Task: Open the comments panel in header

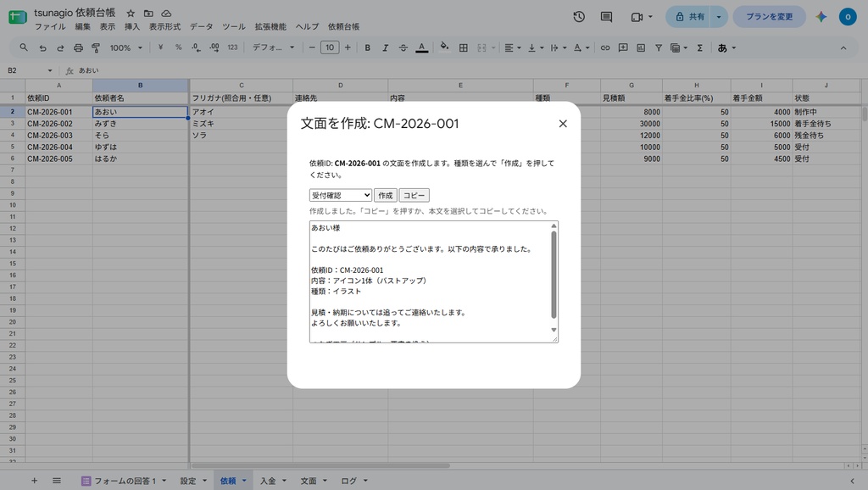Action: [607, 17]
